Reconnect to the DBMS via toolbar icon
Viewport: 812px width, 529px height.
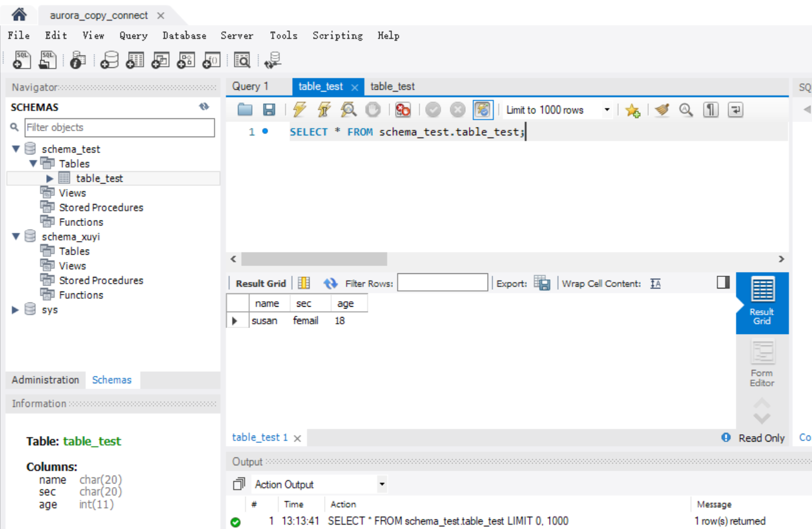(273, 60)
